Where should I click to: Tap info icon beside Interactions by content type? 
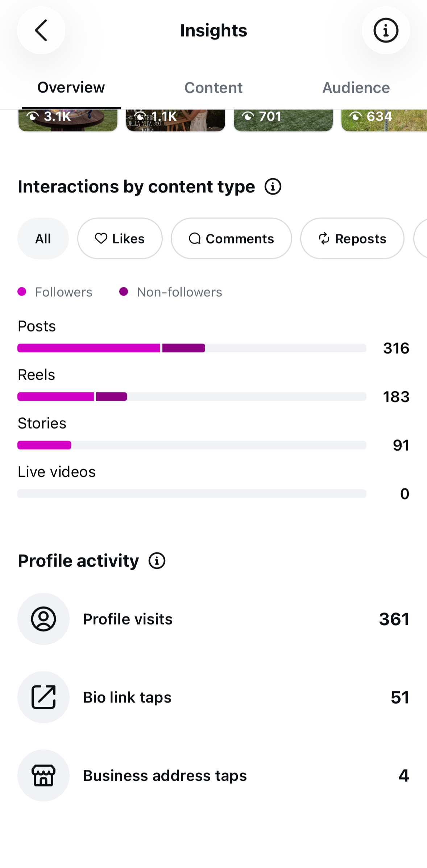[273, 187]
